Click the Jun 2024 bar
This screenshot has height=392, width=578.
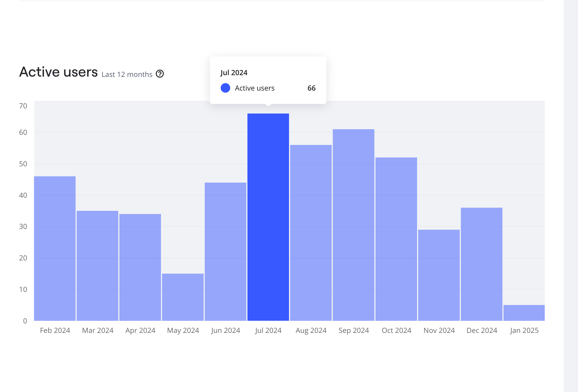tap(225, 251)
